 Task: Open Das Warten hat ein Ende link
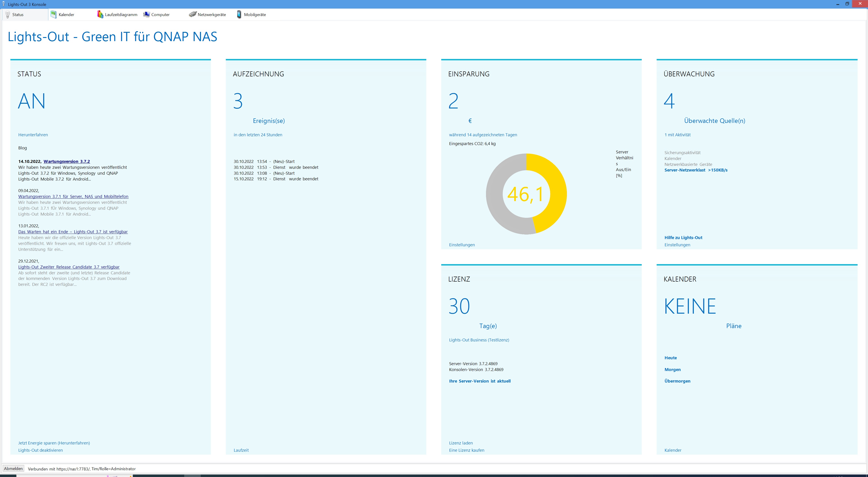(73, 232)
